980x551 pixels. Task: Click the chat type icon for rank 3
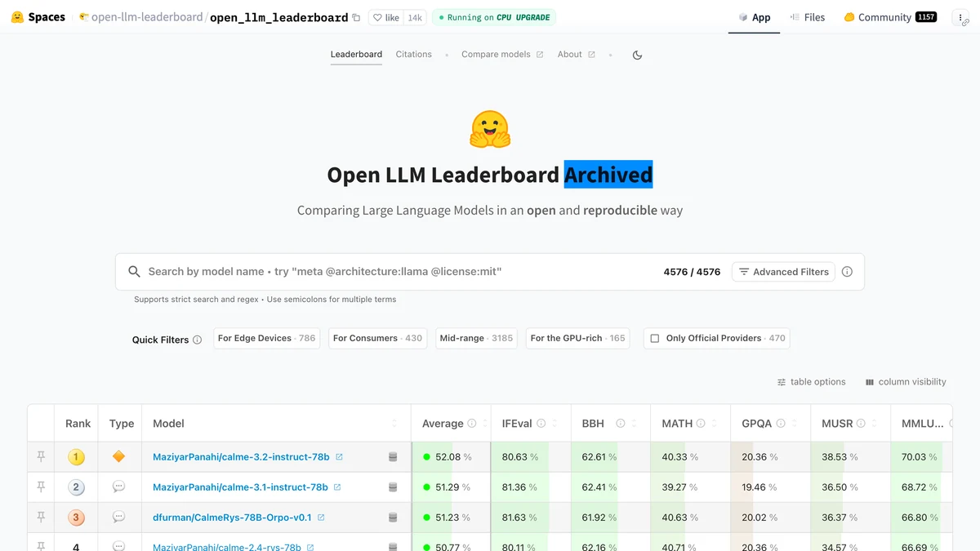click(119, 518)
